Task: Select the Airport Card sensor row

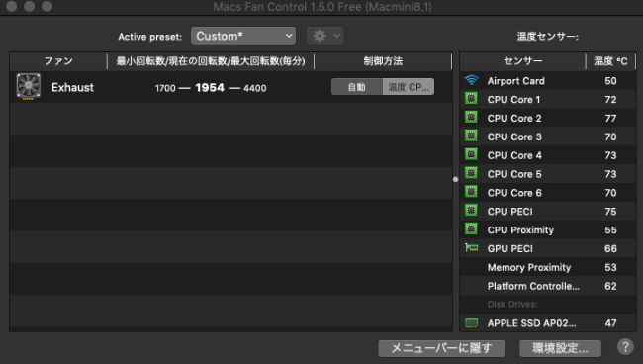Action: click(x=548, y=81)
